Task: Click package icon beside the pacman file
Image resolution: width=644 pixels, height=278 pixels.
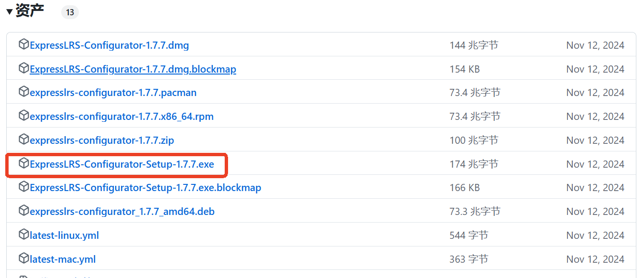Action: pyautogui.click(x=23, y=92)
